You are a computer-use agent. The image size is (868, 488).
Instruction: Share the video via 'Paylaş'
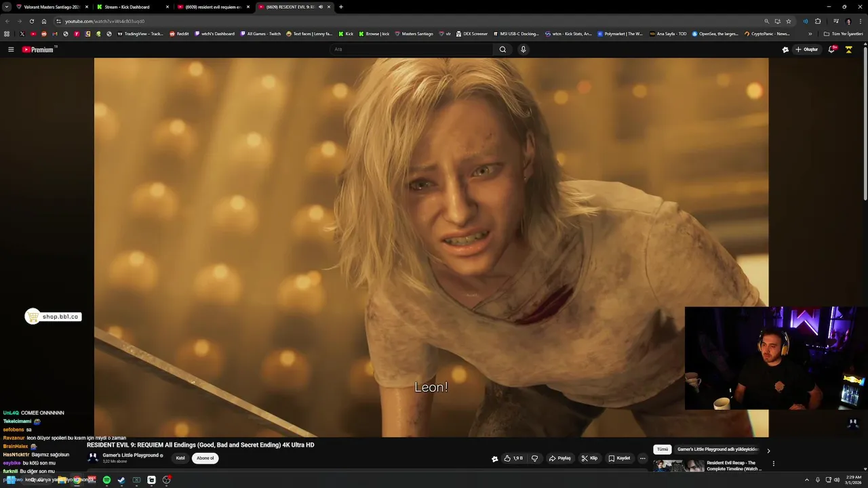(x=560, y=458)
